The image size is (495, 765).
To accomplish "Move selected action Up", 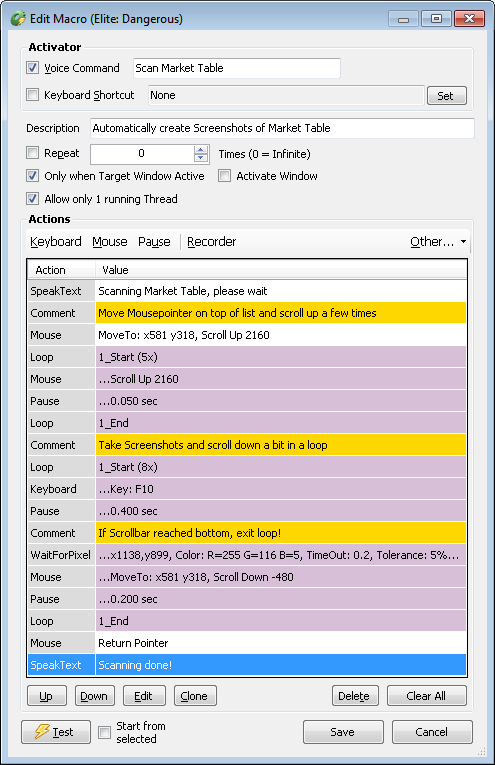I will (x=46, y=696).
